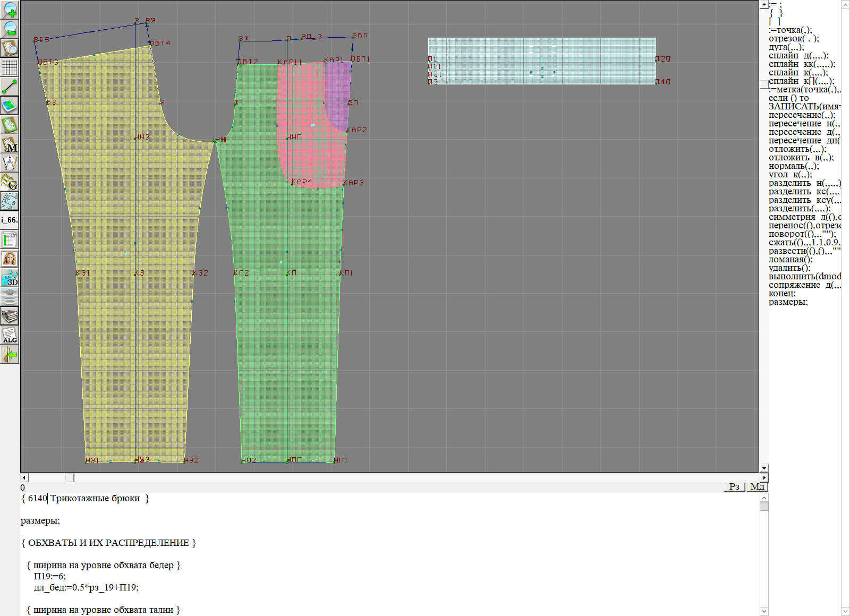Click the zoom in magnifier icon
850x616 pixels.
[x=10, y=10]
